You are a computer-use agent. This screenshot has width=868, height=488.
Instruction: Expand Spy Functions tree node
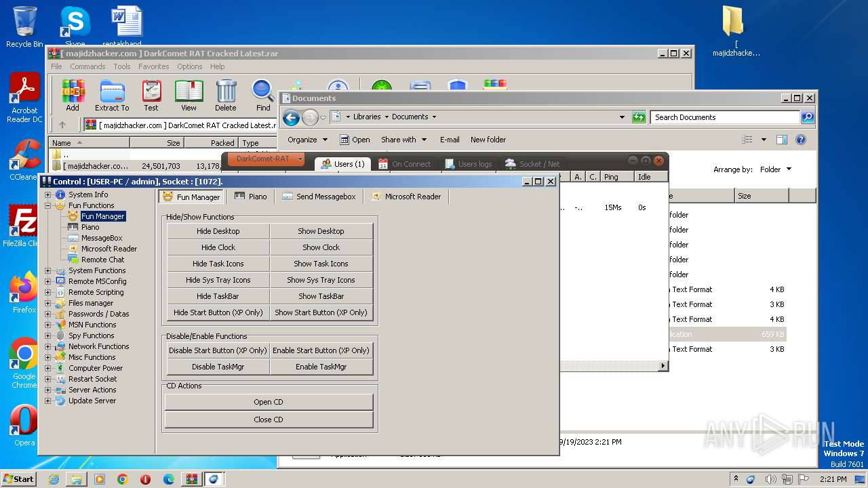click(x=48, y=335)
